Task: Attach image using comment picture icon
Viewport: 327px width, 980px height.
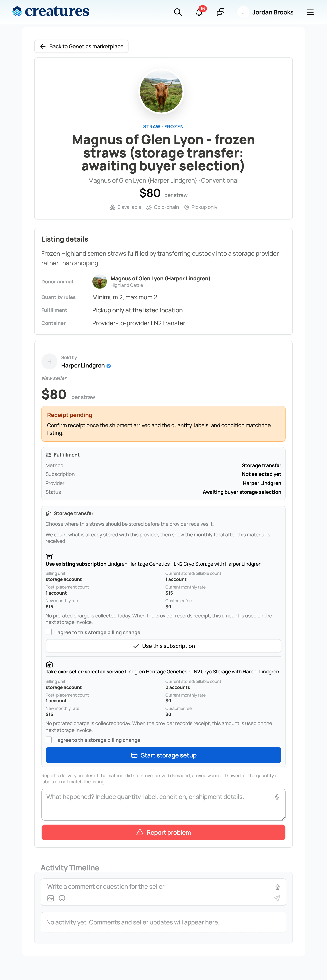Action: [51, 898]
